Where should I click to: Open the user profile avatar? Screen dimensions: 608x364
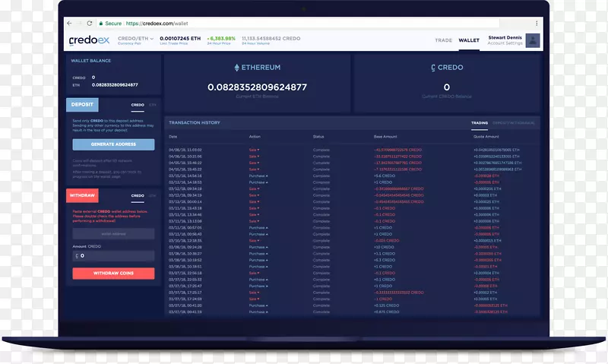pyautogui.click(x=533, y=40)
